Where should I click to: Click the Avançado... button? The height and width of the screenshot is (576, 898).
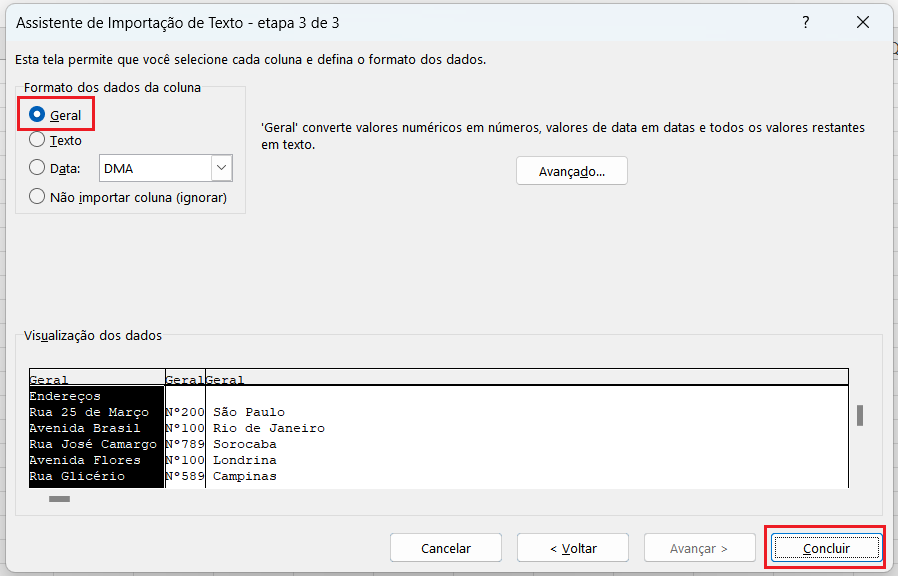[x=572, y=171]
